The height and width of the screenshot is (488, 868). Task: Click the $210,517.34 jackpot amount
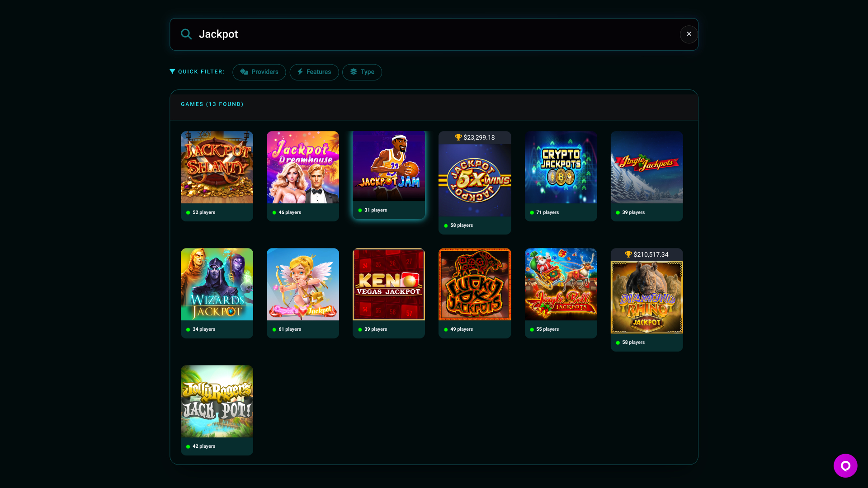(x=651, y=254)
